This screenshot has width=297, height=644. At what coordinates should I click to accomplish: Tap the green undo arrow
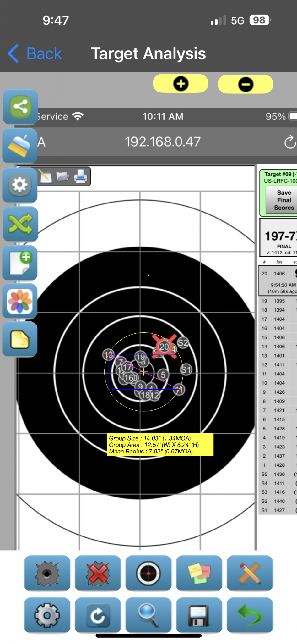point(250,615)
